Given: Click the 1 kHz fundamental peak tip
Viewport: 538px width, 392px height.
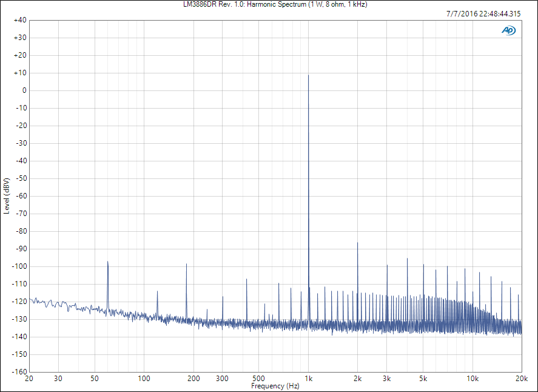Looking at the screenshot, I should tap(308, 75).
